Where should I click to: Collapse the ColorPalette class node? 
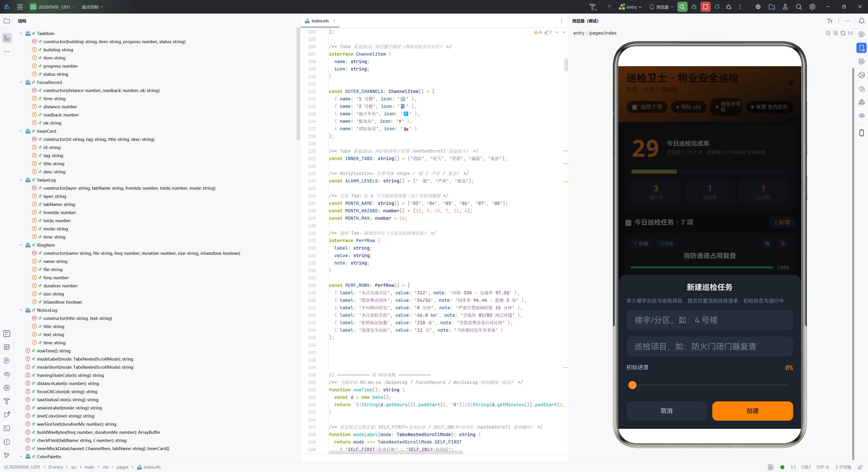[21, 456]
